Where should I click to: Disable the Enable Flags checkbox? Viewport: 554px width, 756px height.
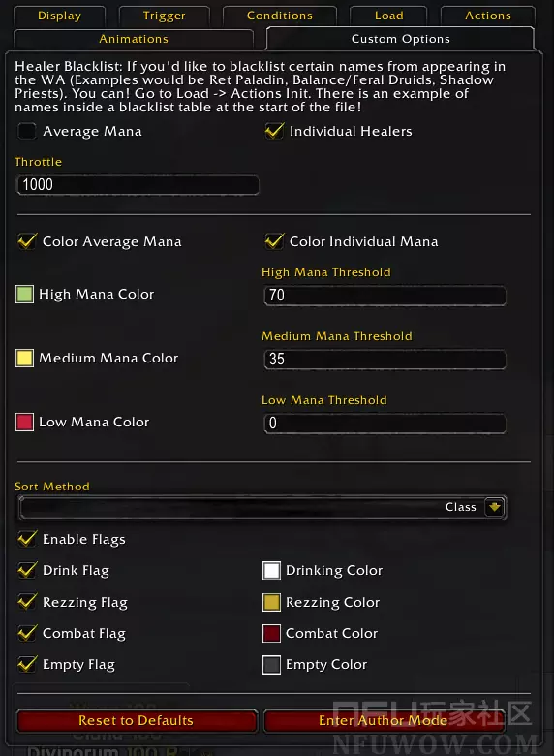click(x=27, y=539)
